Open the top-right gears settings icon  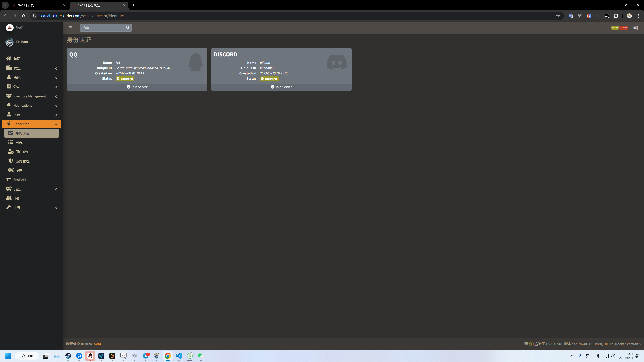pos(636,28)
